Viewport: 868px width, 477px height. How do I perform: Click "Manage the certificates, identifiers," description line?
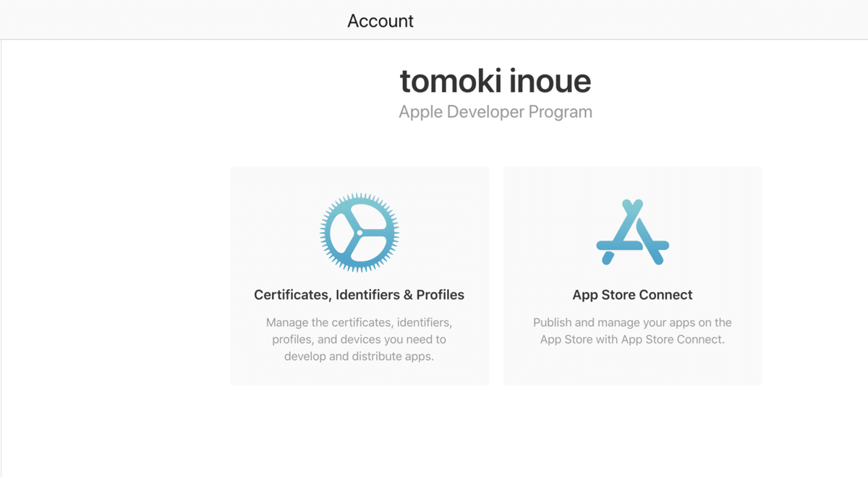point(359,322)
